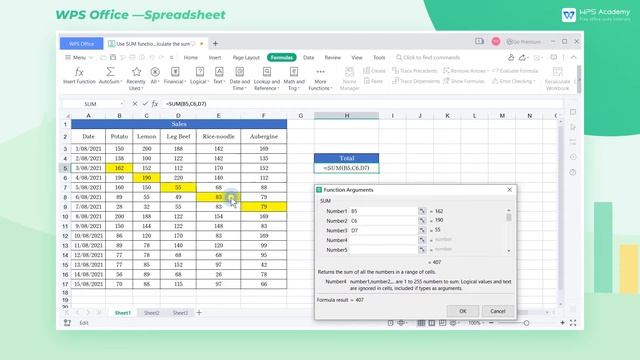Click the AutoSum sigma icon
The height and width of the screenshot is (360, 640).
pos(110,72)
